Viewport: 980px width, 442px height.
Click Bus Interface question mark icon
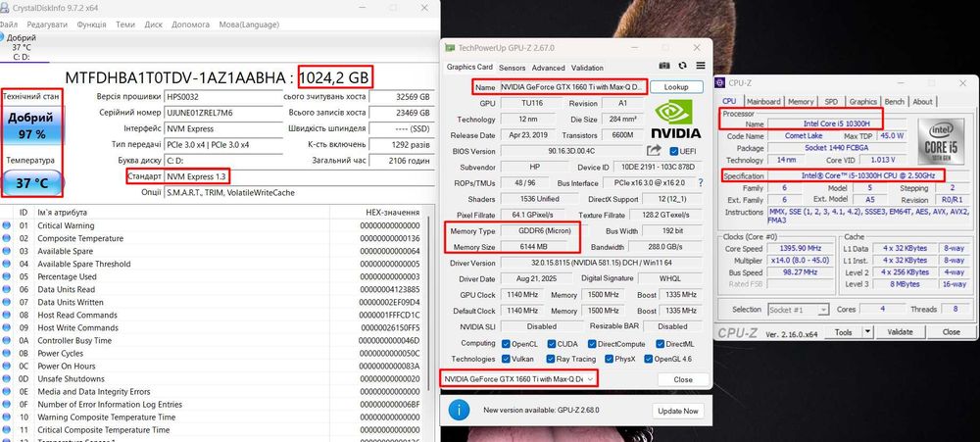(x=701, y=182)
